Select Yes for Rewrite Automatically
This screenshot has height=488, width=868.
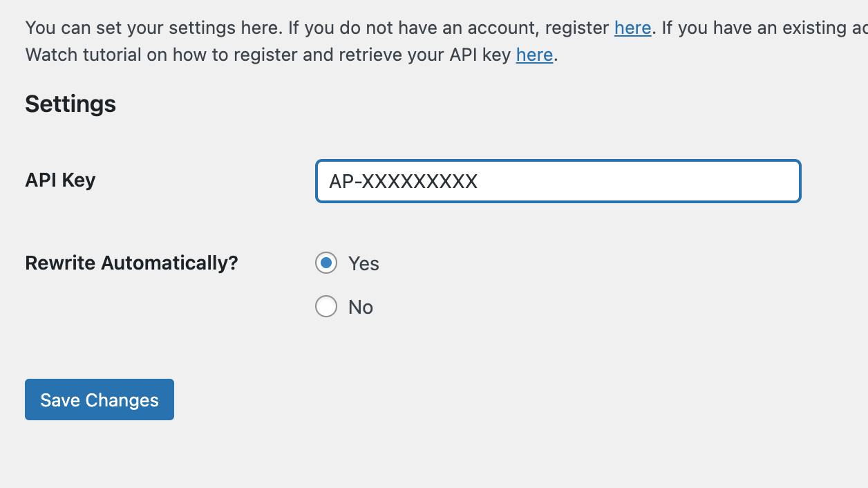coord(326,263)
